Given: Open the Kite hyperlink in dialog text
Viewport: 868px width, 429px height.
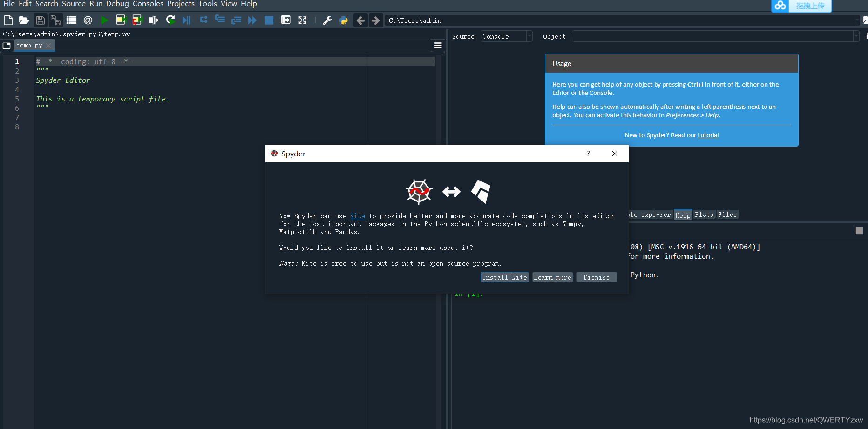Looking at the screenshot, I should 357,216.
